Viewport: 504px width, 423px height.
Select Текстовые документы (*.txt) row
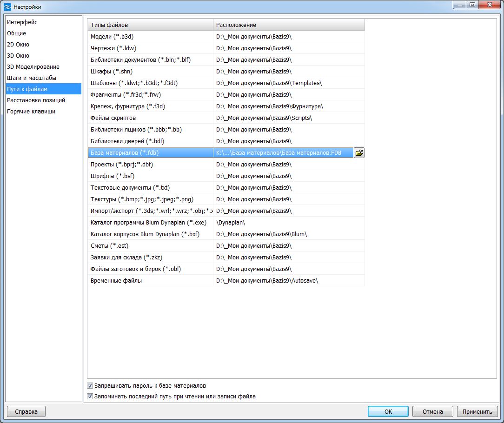(x=226, y=187)
